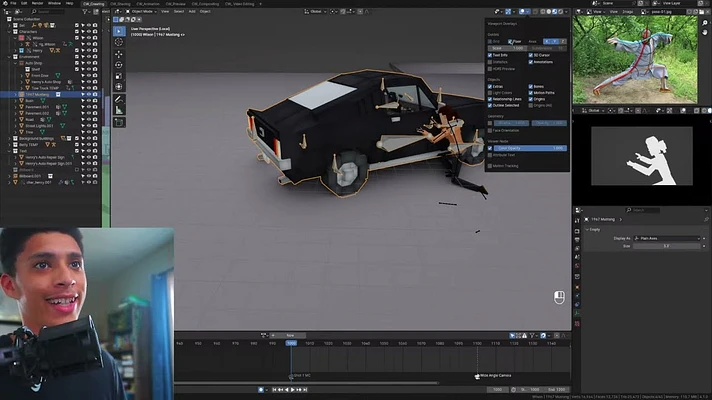The image size is (712, 400).
Task: Open the viewport Select menu
Action: [x=179, y=11]
